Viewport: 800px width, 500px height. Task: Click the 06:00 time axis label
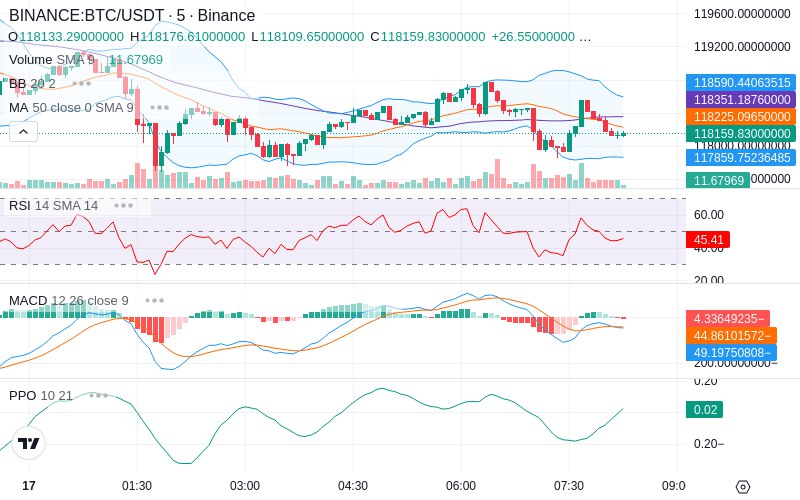(461, 486)
